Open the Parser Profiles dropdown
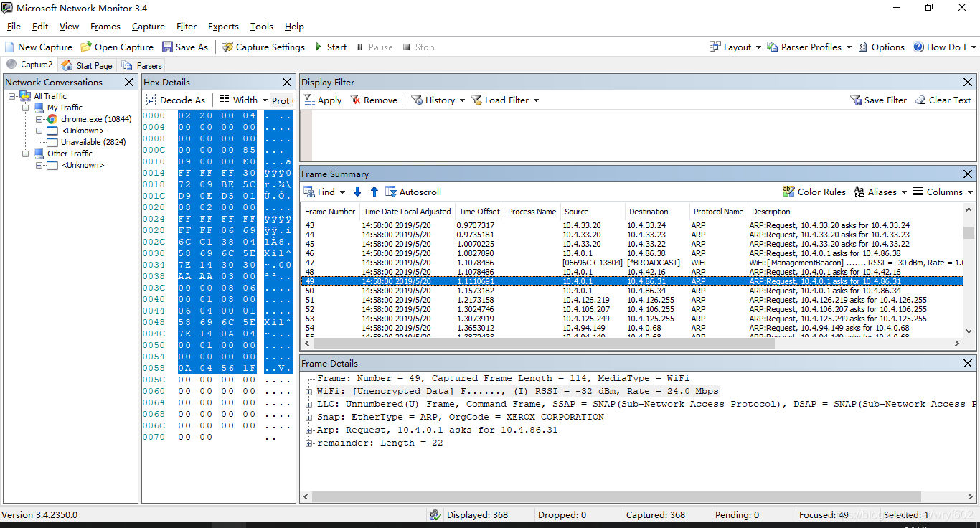Image resolution: width=980 pixels, height=528 pixels. pyautogui.click(x=809, y=47)
